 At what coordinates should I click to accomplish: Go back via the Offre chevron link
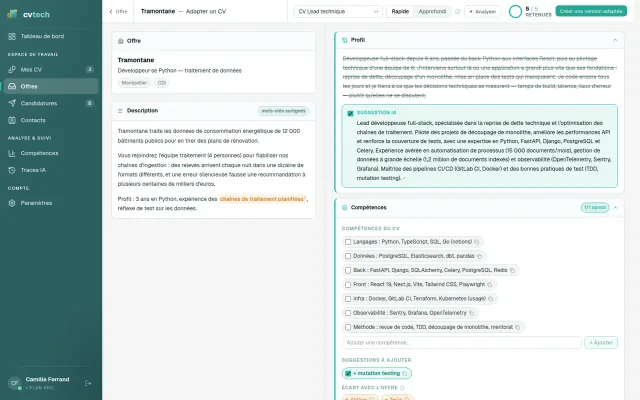coord(118,11)
